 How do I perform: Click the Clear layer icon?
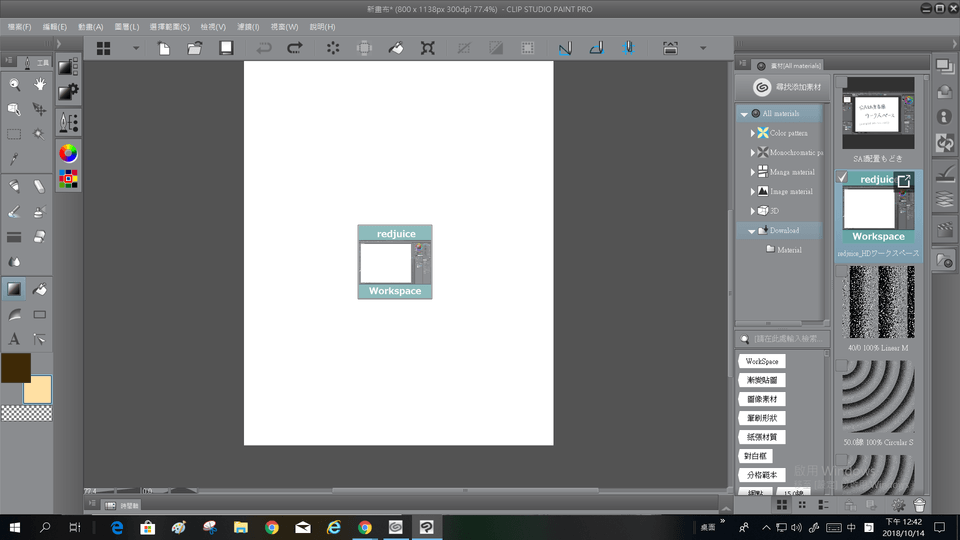[333, 48]
